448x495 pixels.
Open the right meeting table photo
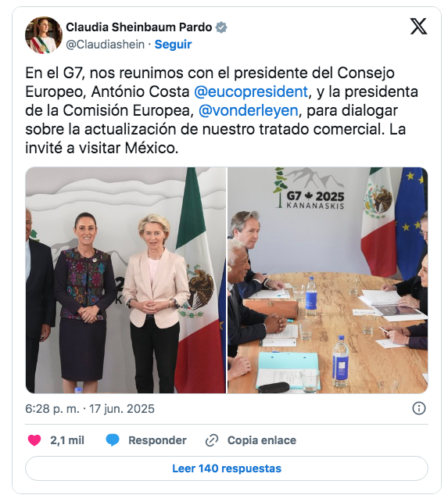[x=328, y=280]
